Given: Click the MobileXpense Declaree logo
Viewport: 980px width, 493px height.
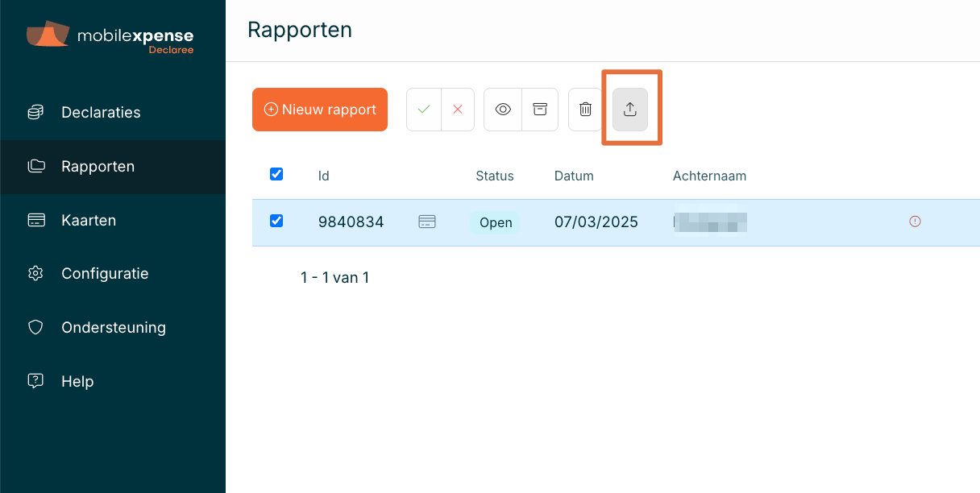Looking at the screenshot, I should (110, 38).
